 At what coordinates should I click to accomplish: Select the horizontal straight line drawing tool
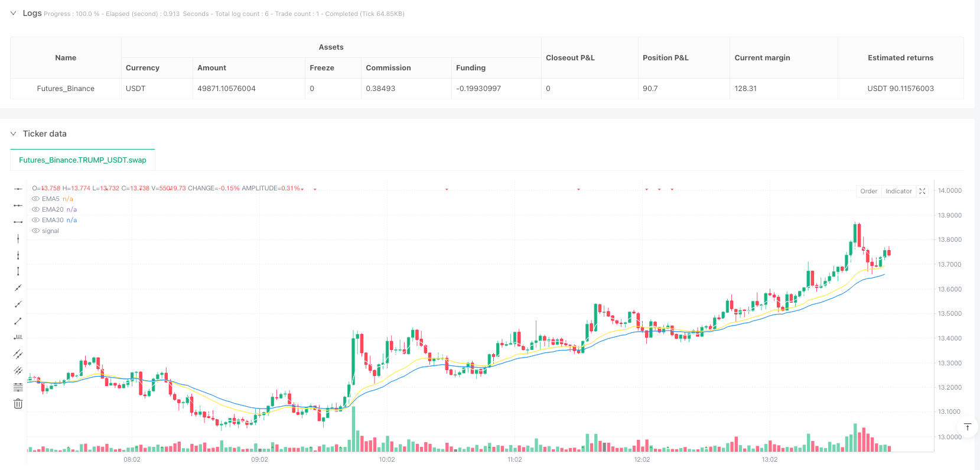[18, 189]
